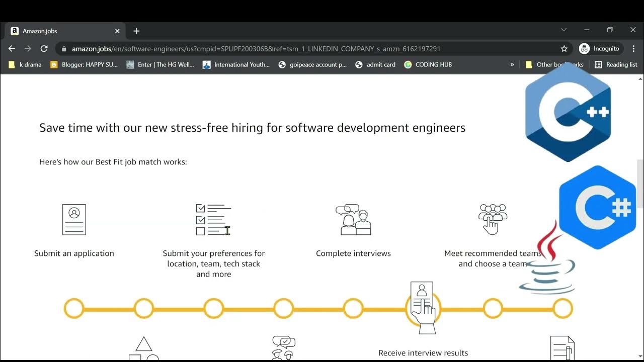The width and height of the screenshot is (644, 362).
Task: Open the Reading list
Action: tap(616, 64)
